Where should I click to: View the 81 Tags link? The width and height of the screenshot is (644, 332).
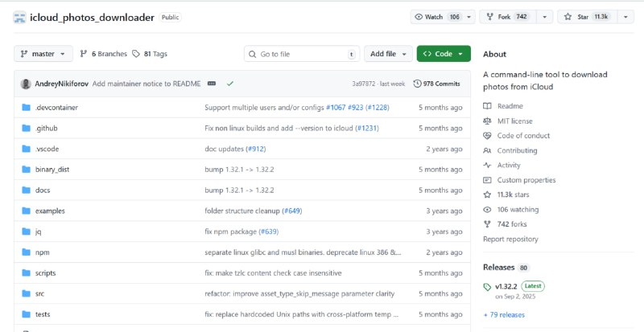(x=150, y=54)
